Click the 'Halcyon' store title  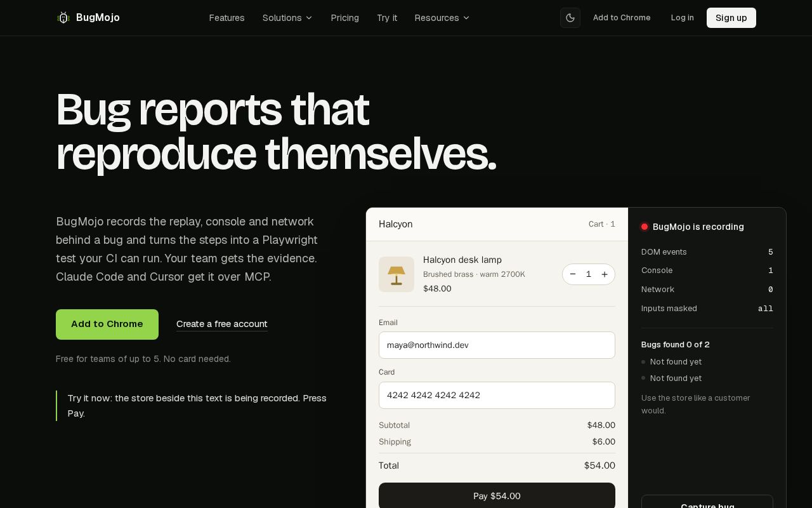coord(396,224)
